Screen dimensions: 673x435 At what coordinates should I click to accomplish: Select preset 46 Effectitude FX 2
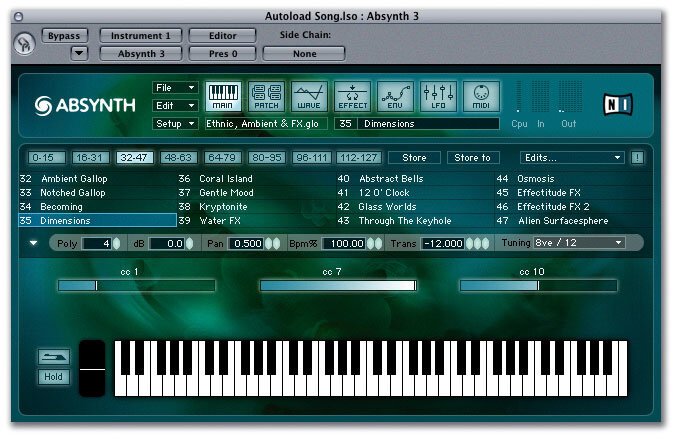click(x=574, y=207)
